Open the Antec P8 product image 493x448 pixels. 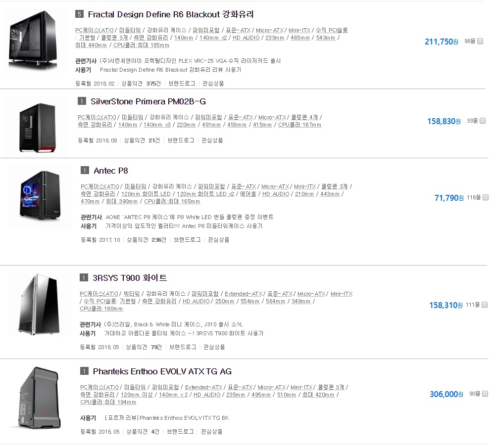40,197
